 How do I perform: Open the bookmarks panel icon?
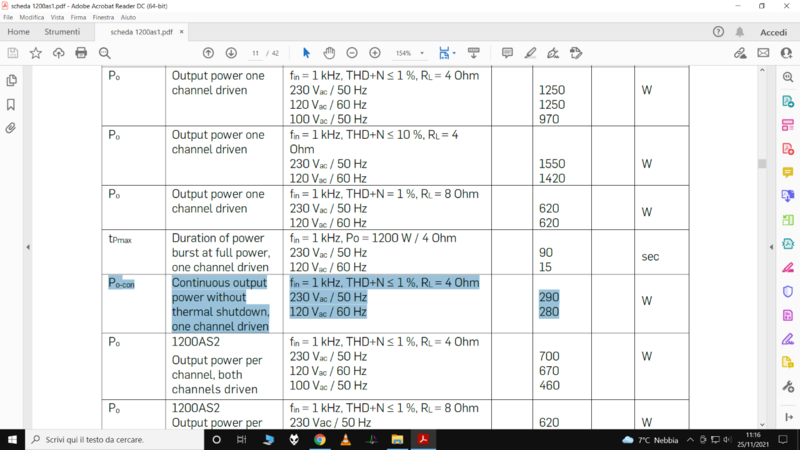click(x=11, y=105)
